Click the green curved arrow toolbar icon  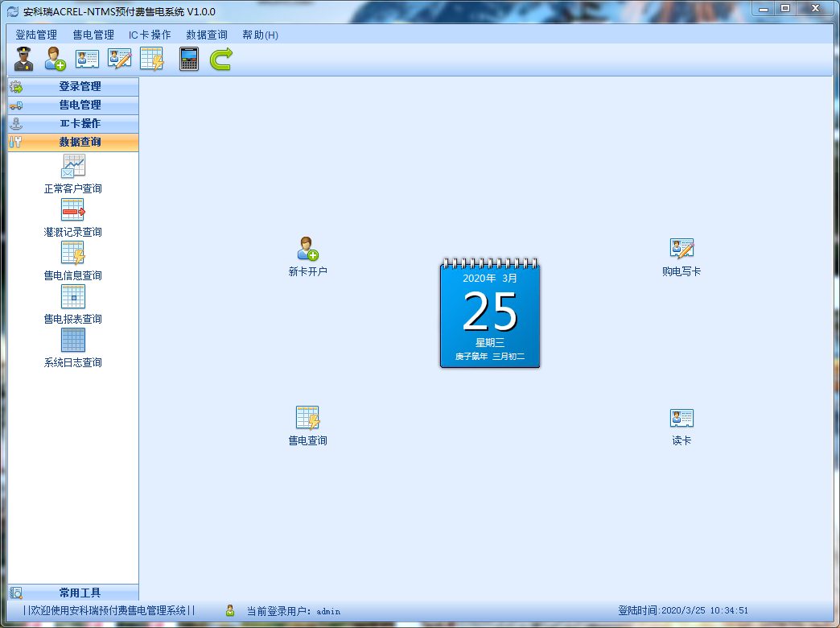point(221,59)
